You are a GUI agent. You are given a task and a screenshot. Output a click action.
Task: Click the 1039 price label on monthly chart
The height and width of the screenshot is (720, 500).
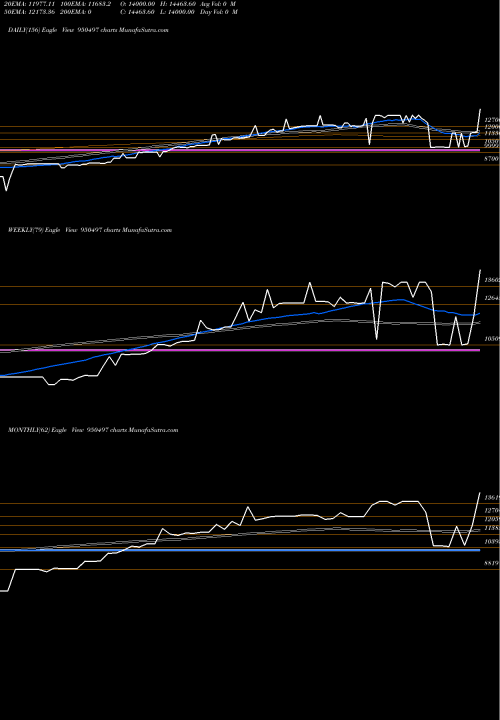click(x=492, y=542)
